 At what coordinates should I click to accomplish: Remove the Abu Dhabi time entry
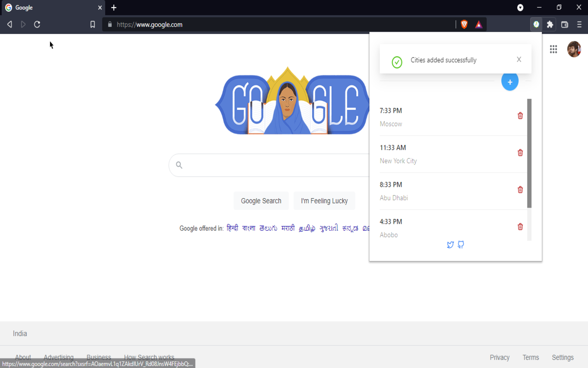[520, 190]
